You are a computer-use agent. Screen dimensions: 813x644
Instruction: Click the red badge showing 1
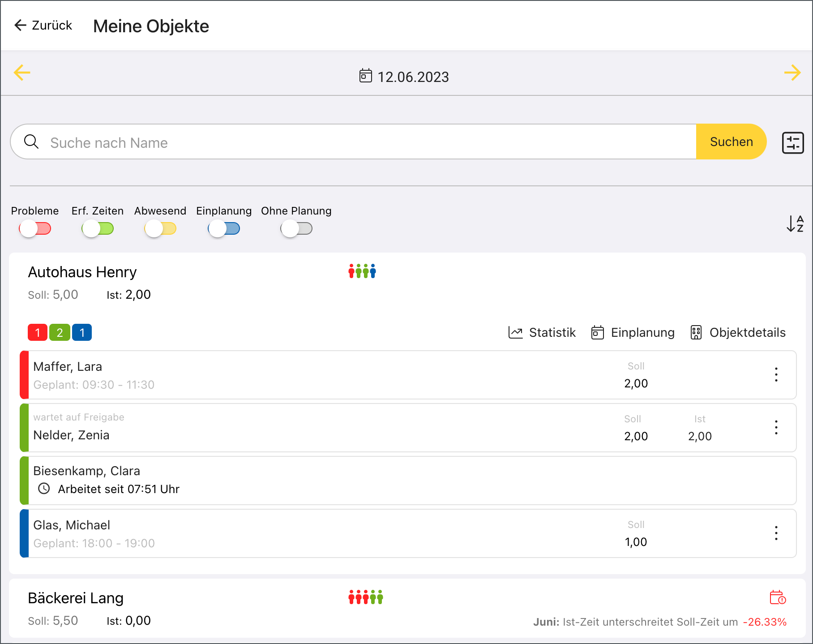38,332
